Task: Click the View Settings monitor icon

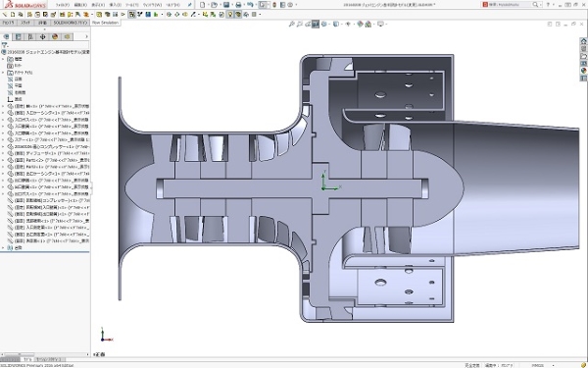Action: (x=380, y=24)
